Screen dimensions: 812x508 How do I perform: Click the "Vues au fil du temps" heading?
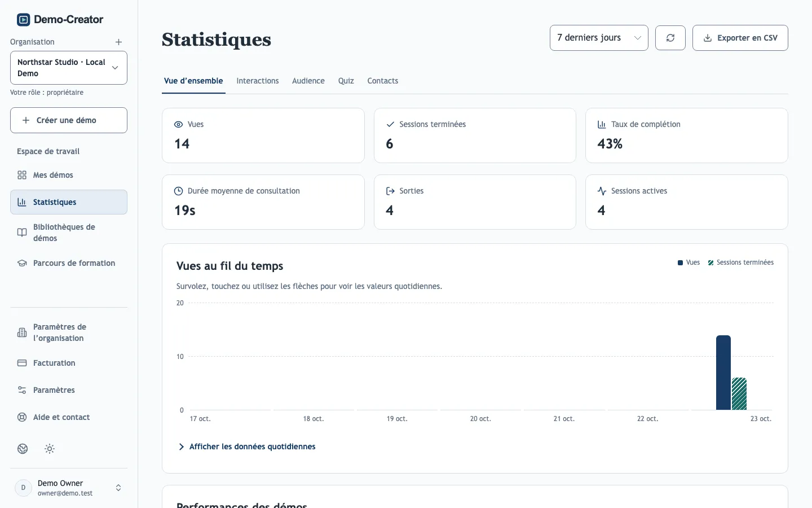(x=230, y=266)
